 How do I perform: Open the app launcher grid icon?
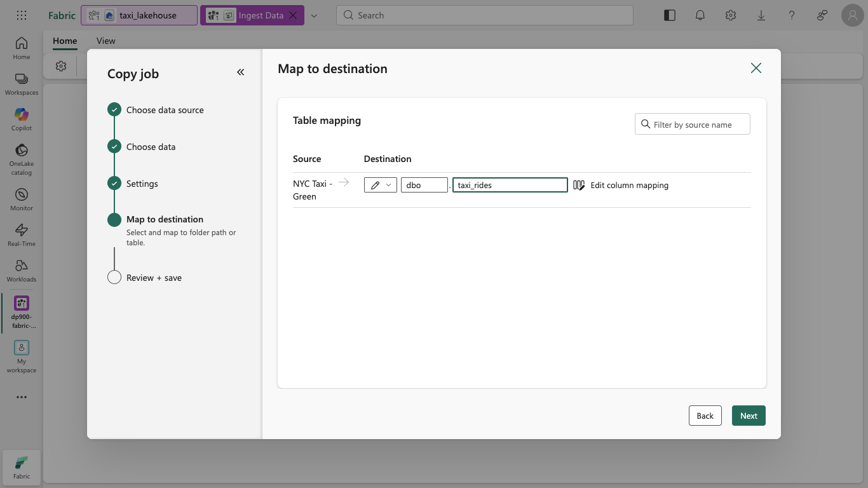(x=21, y=15)
